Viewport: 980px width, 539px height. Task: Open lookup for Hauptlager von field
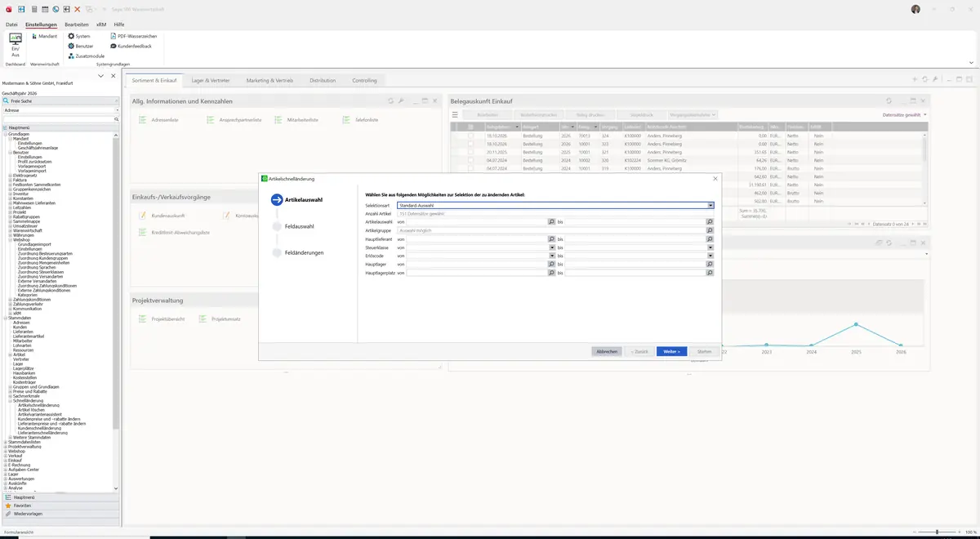[552, 265]
